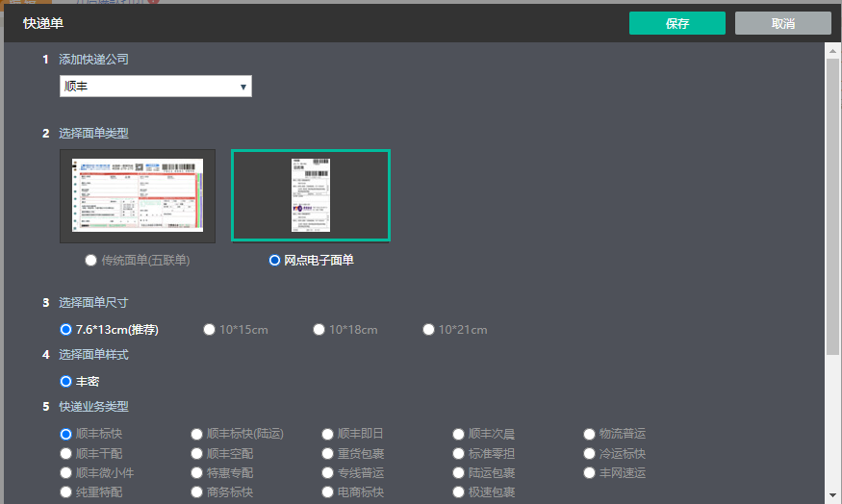Click the scrollbar down arrow
The height and width of the screenshot is (504, 842).
832,495
